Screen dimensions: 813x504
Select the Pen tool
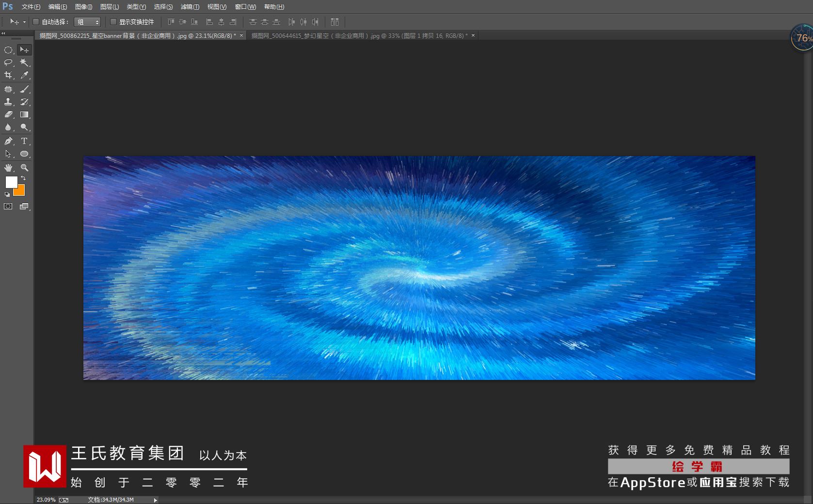(8, 141)
